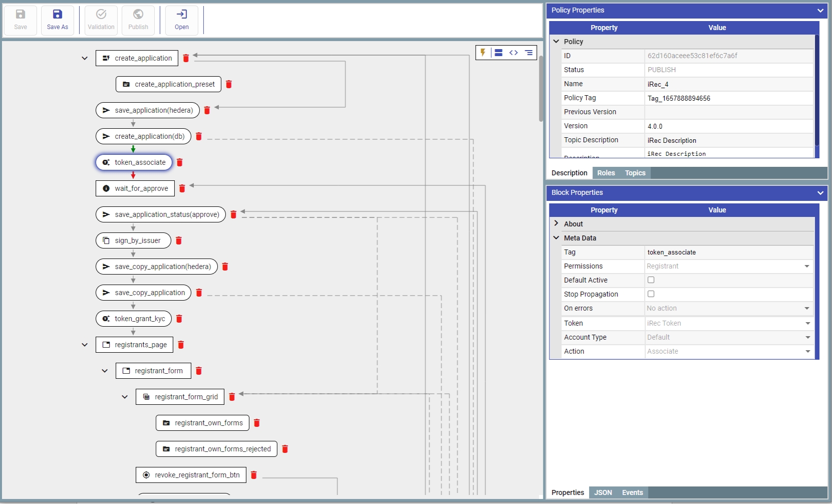
Task: Click the Name value field iRec_4
Action: click(x=728, y=84)
